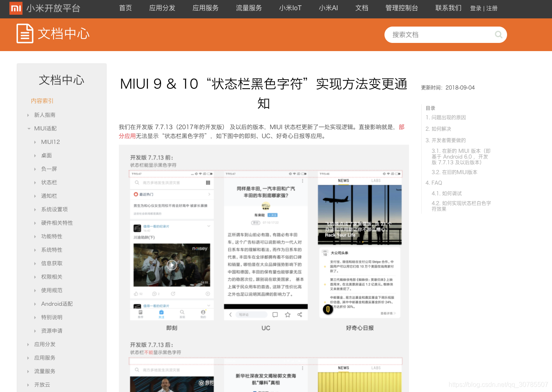This screenshot has height=392, width=552.
Task: Click the Xiaomi MI logo icon
Action: point(16,8)
